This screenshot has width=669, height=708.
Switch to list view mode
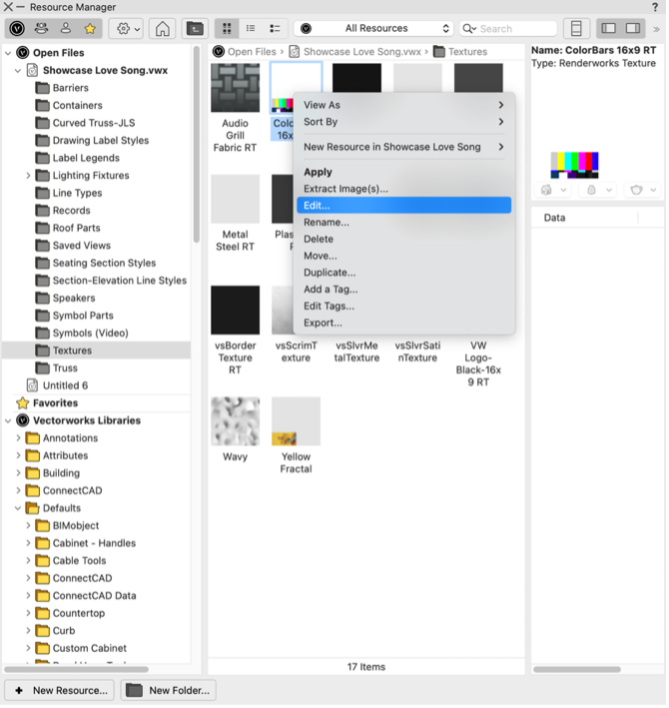(251, 29)
